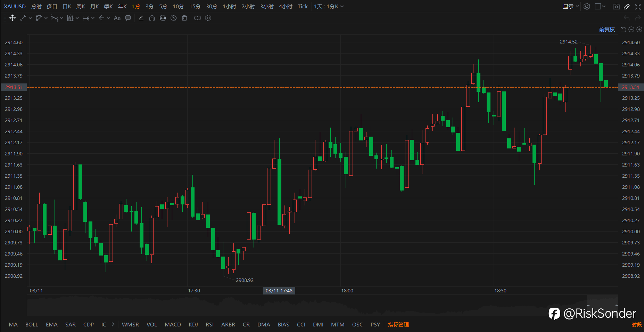This screenshot has height=332, width=644.
Task: Expand the line tool dropdown arrow
Action: click(30, 18)
